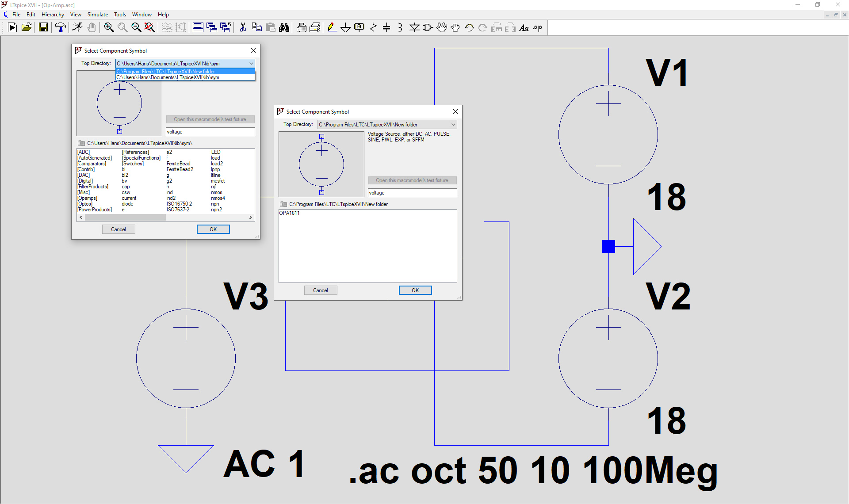Viewport: 849px width, 504px height.
Task: Click Top Directory dropdown arrow in left dialog
Action: tap(251, 64)
